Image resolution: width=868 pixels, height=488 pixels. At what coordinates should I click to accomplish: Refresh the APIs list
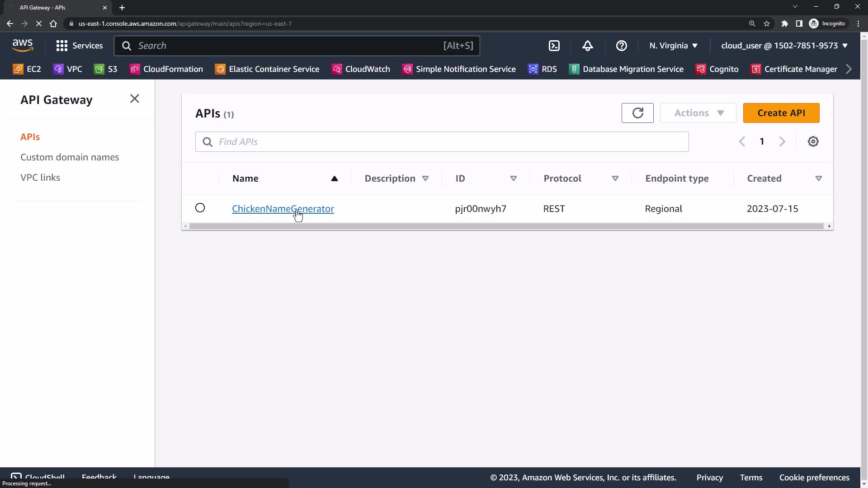point(637,113)
